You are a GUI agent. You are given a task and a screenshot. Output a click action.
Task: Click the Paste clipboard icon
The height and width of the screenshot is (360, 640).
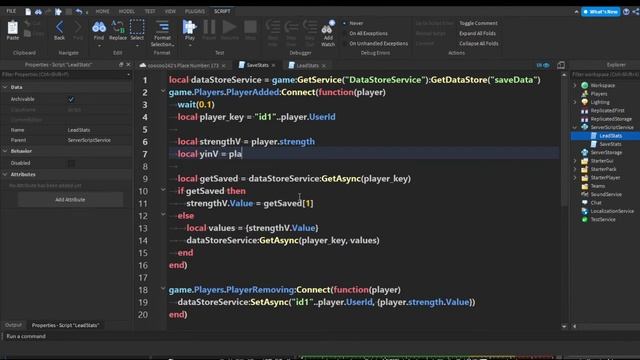tap(13, 28)
